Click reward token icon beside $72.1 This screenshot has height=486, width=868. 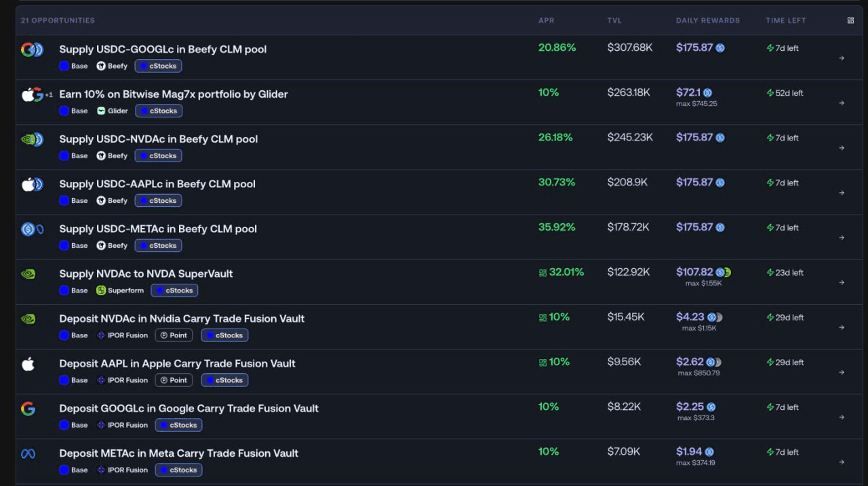coord(707,93)
